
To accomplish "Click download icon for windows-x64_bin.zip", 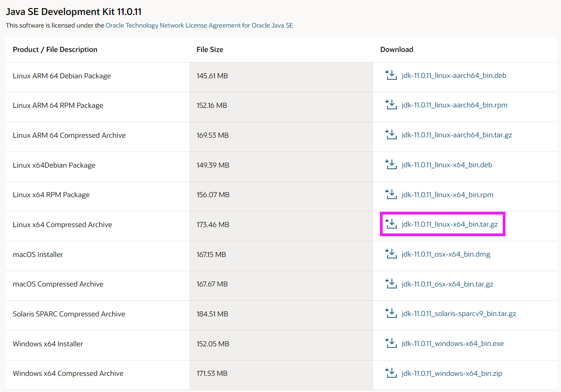I will pyautogui.click(x=391, y=373).
